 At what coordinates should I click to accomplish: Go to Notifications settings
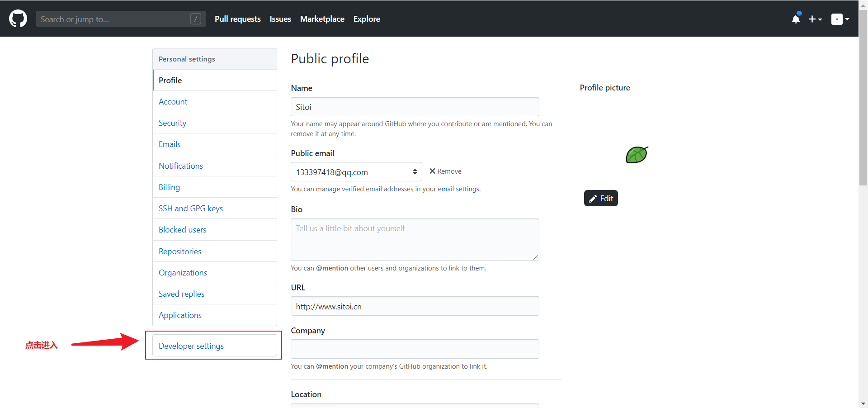click(215, 166)
